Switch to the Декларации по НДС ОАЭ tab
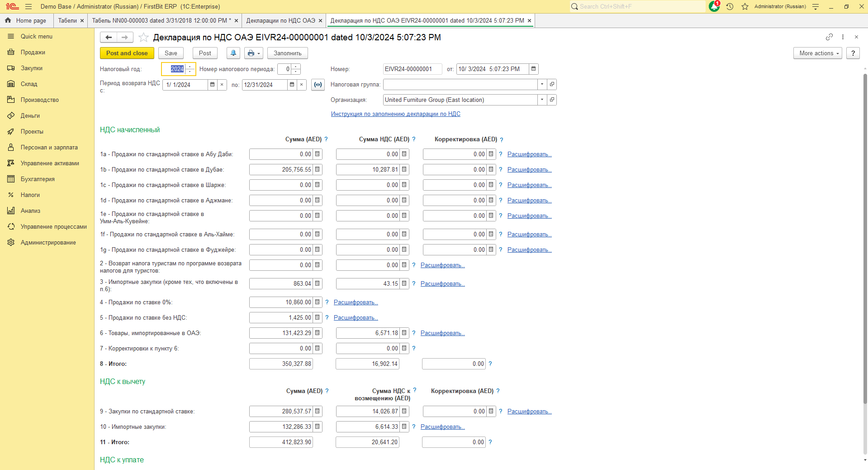 [x=280, y=21]
